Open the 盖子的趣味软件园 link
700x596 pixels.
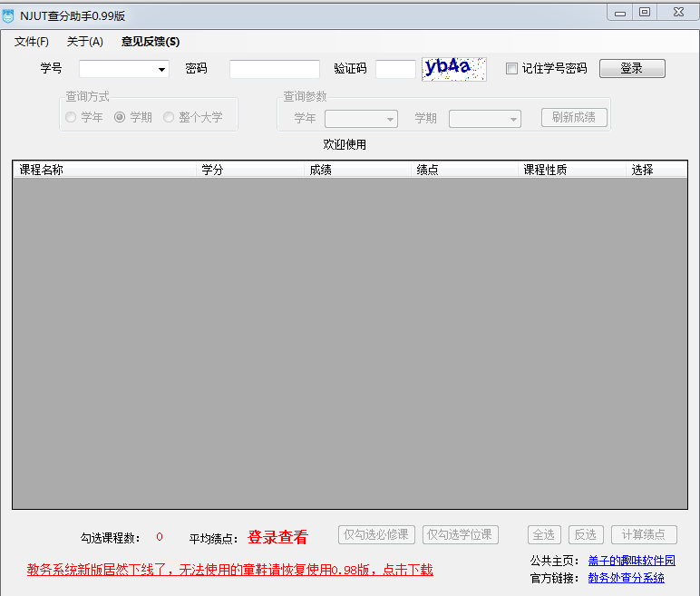pyautogui.click(x=632, y=561)
